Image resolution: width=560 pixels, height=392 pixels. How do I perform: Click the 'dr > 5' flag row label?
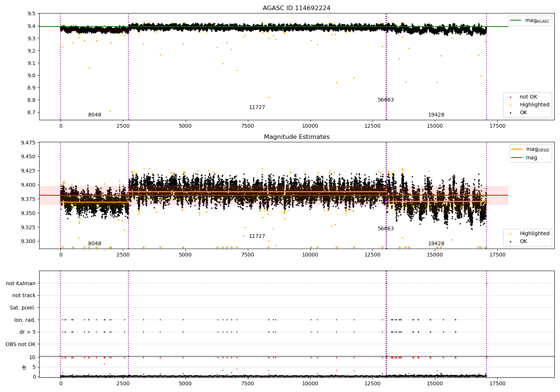(28, 332)
